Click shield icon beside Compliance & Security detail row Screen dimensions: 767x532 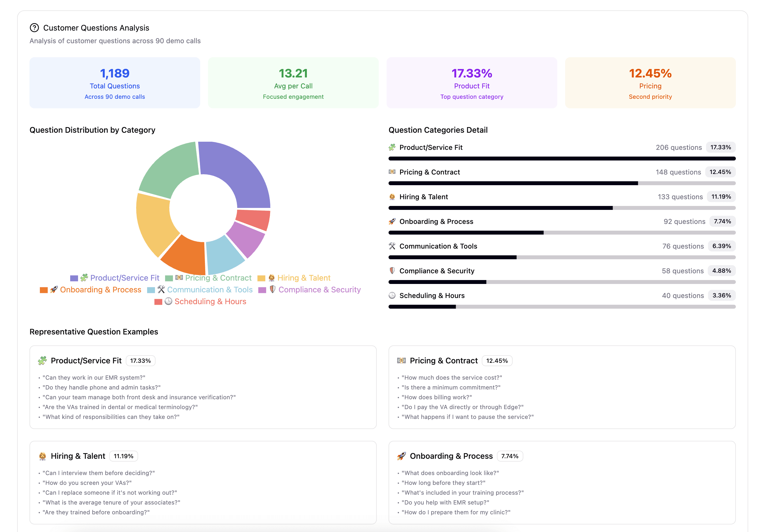tap(392, 271)
